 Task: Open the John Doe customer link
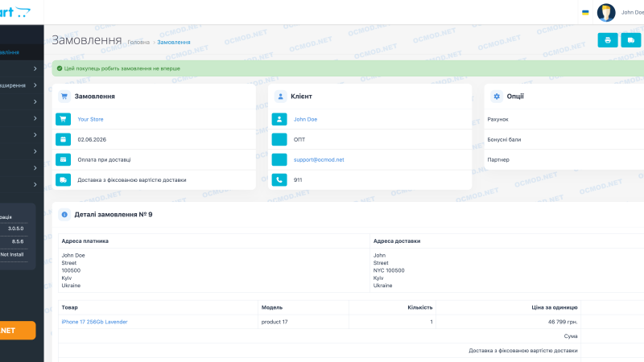(x=305, y=119)
